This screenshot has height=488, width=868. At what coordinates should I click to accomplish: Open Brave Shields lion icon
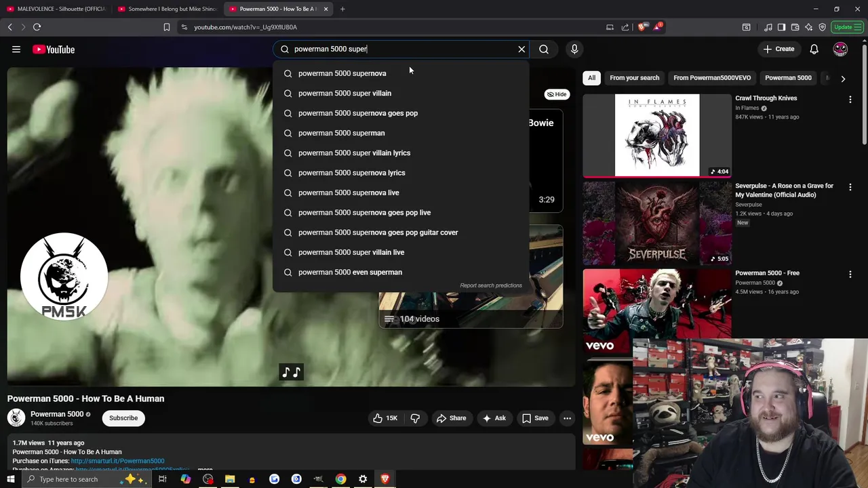[641, 27]
